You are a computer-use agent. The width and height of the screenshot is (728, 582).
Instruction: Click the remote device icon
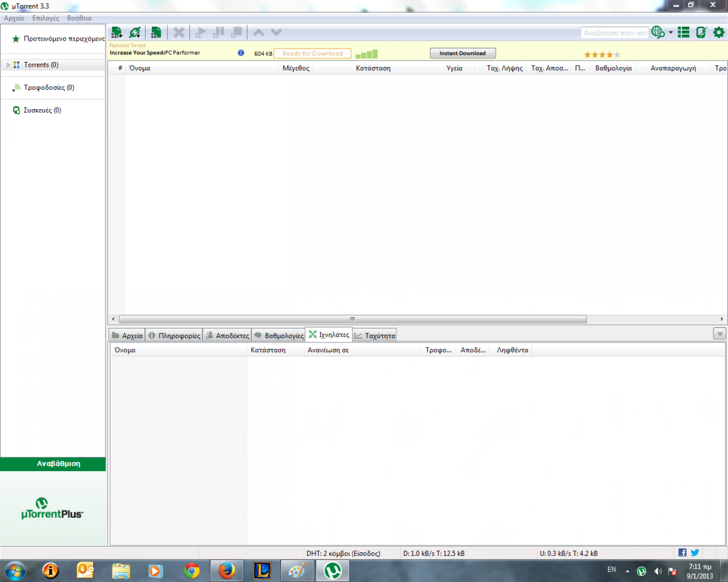point(701,33)
